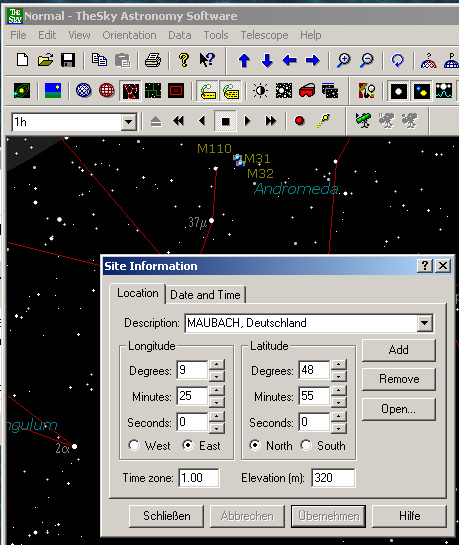
Task: Increase longitude degrees with up spinner
Action: [x=217, y=364]
